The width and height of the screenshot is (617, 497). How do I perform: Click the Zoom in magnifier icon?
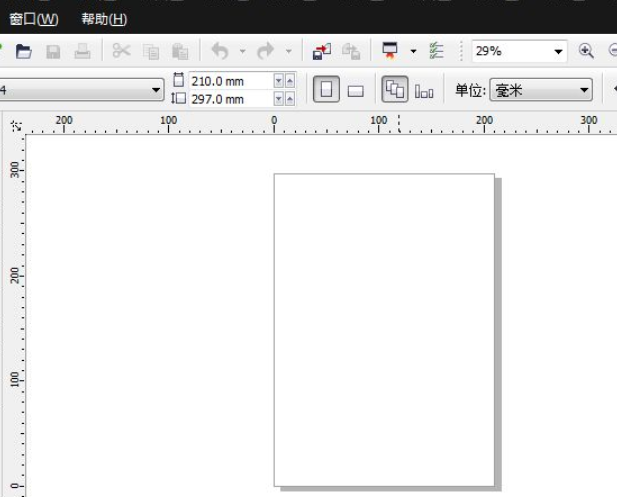586,51
